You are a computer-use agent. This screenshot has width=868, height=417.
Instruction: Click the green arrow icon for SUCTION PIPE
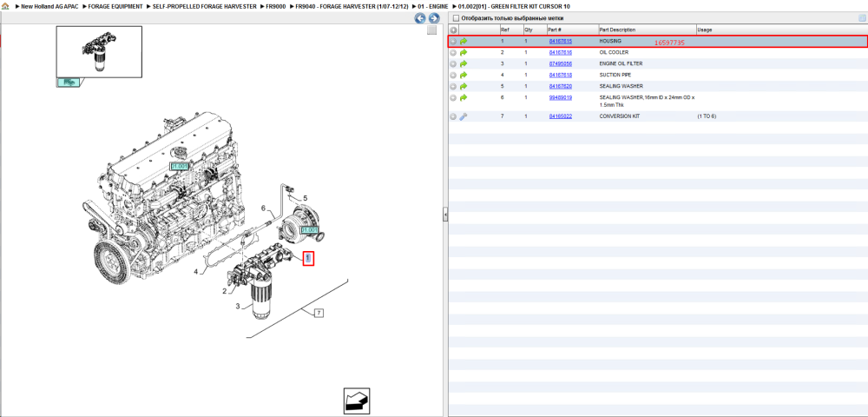pyautogui.click(x=464, y=75)
